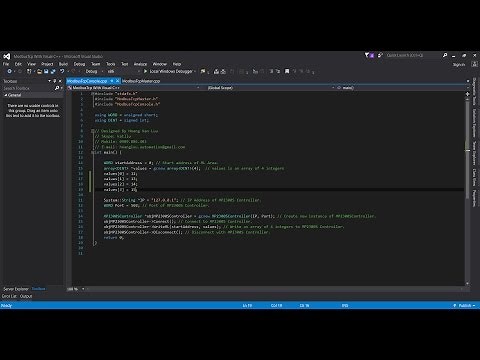
Task: Click in the Search Toolbox field
Action: coord(28,88)
